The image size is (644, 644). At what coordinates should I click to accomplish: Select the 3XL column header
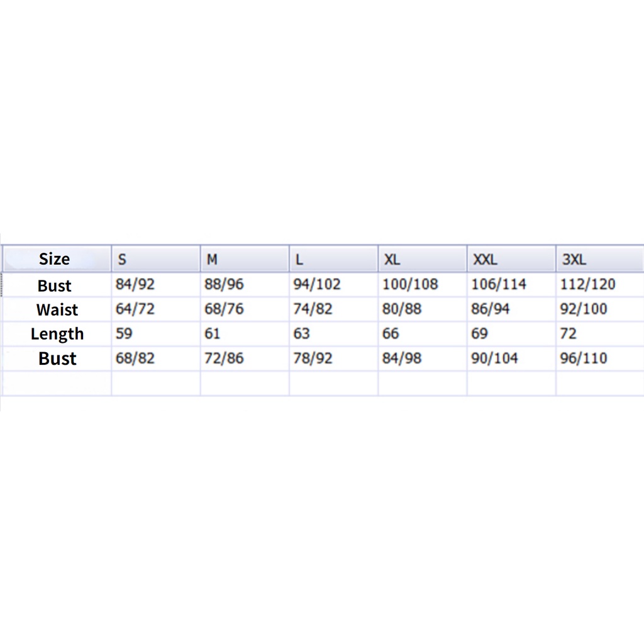point(600,258)
